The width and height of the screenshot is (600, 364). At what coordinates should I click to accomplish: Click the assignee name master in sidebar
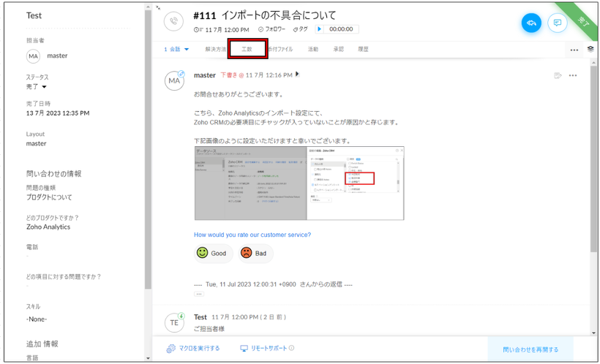(57, 56)
